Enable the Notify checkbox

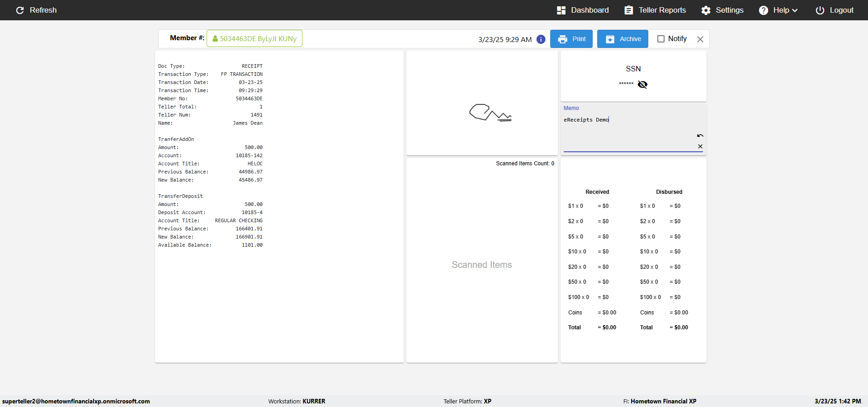tap(661, 39)
